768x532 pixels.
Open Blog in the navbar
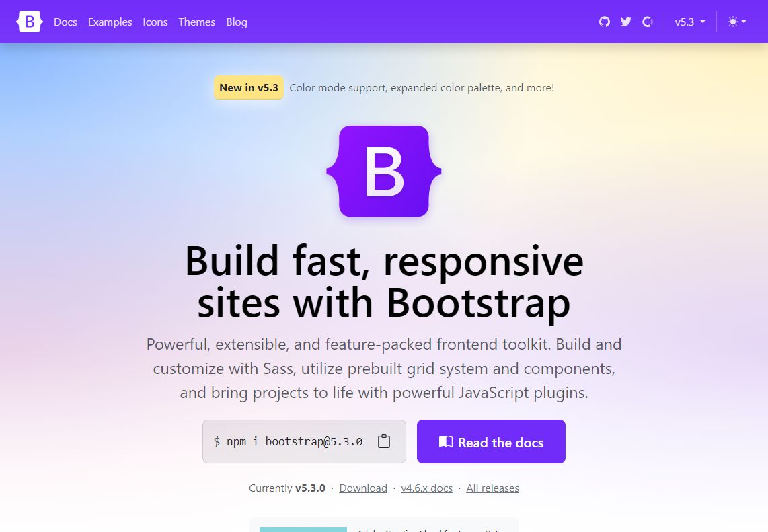(x=237, y=22)
